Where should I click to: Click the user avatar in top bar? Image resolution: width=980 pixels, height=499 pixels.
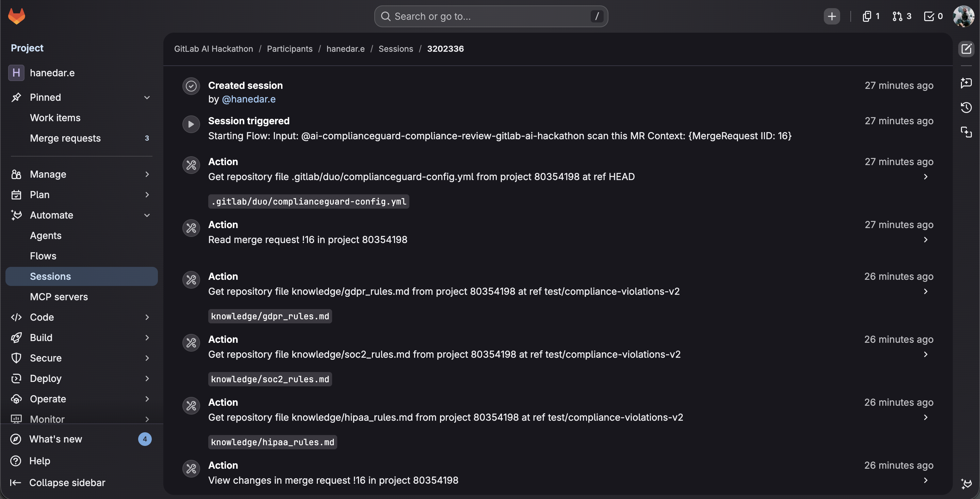coord(963,16)
